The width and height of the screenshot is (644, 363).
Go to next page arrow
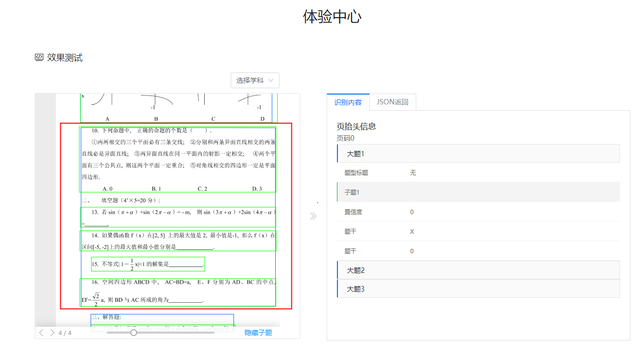pyautogui.click(x=52, y=333)
